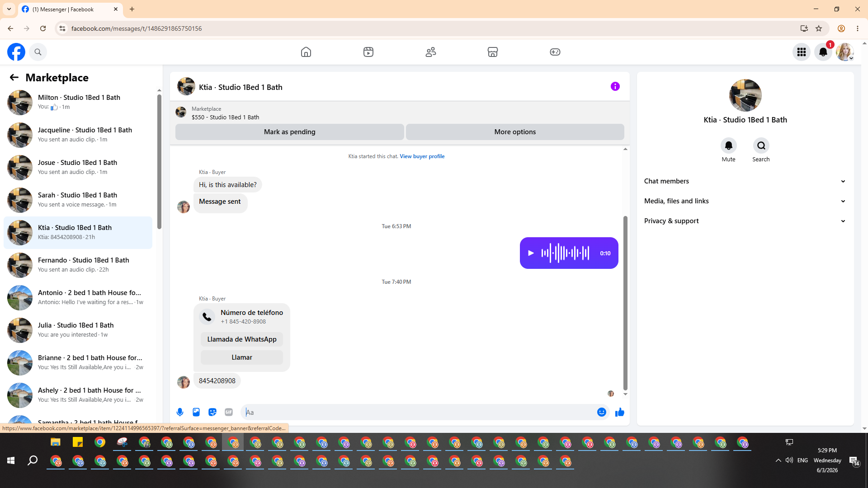868x488 pixels.
Task: Open Julia Studio 1Bed 1 Bath chat
Action: pos(78,330)
